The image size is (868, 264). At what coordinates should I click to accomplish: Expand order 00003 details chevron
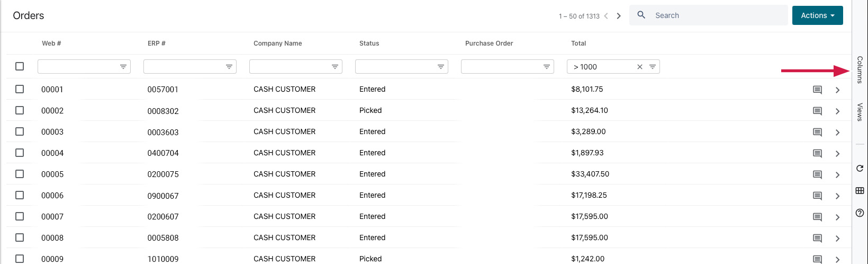(x=837, y=133)
